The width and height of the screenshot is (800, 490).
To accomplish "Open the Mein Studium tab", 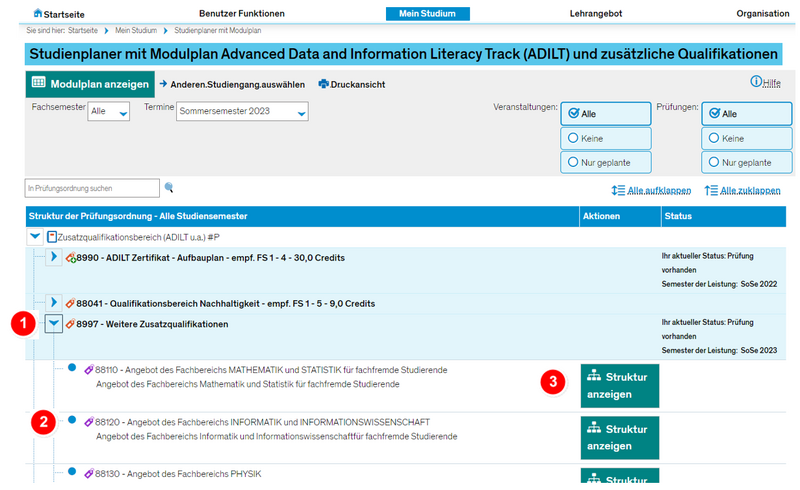I will coord(428,14).
